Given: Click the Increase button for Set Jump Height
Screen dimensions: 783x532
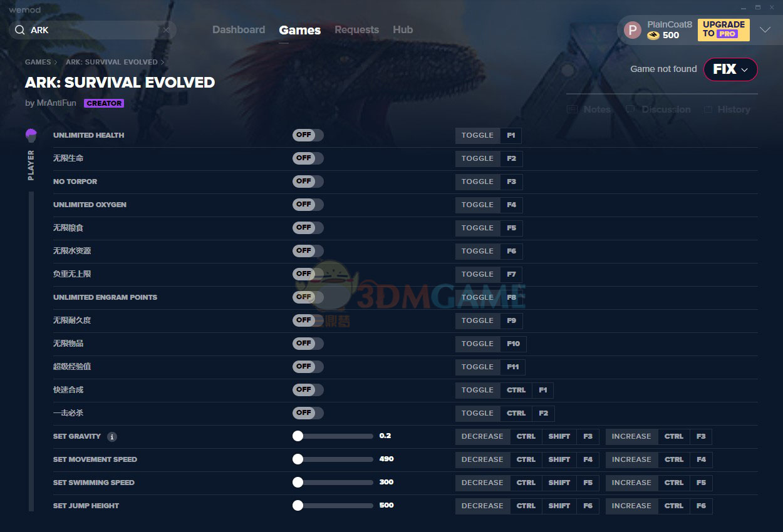Looking at the screenshot, I should (631, 506).
